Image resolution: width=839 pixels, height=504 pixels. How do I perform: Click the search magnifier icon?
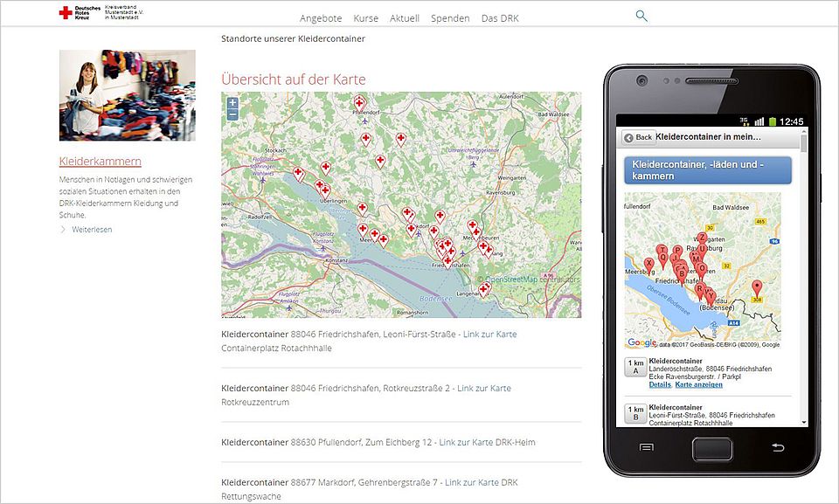point(641,17)
